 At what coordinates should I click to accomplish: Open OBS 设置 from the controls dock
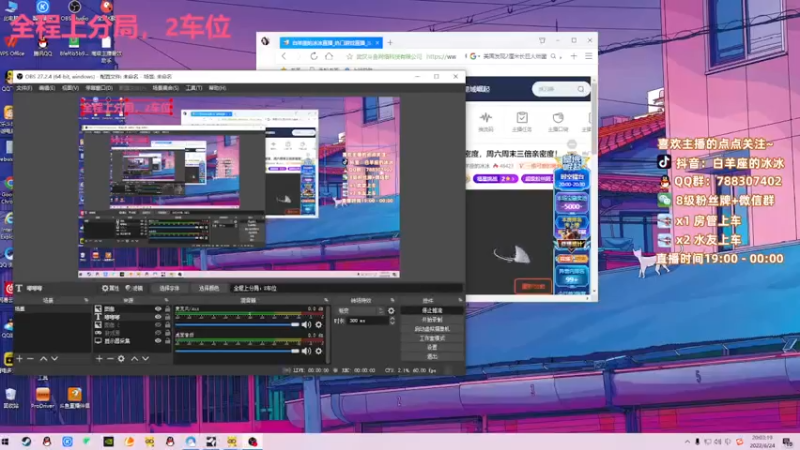coord(432,347)
